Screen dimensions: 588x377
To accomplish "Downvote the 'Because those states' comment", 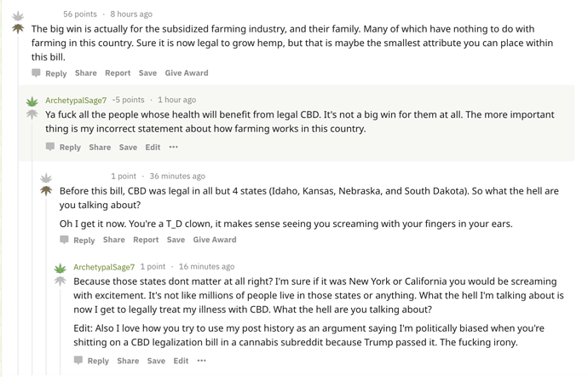I will click(x=60, y=281).
